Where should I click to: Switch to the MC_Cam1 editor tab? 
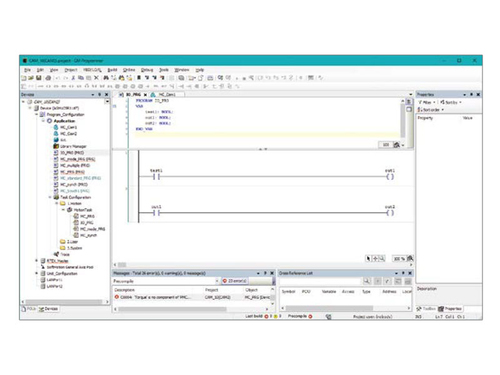[166, 95]
